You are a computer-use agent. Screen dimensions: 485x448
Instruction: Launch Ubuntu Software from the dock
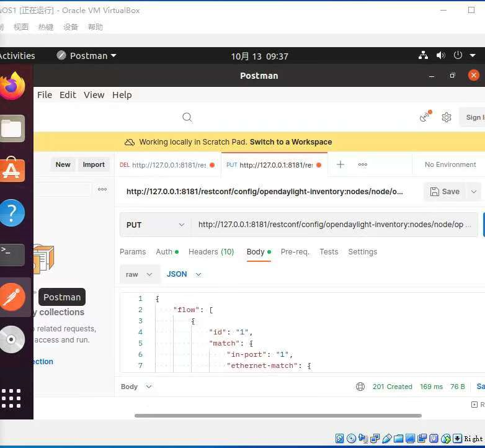click(12, 169)
